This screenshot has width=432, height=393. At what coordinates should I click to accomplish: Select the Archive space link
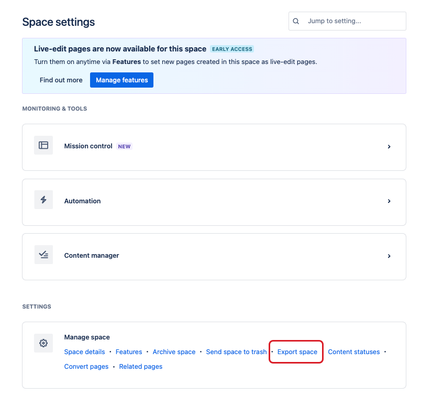tap(174, 352)
